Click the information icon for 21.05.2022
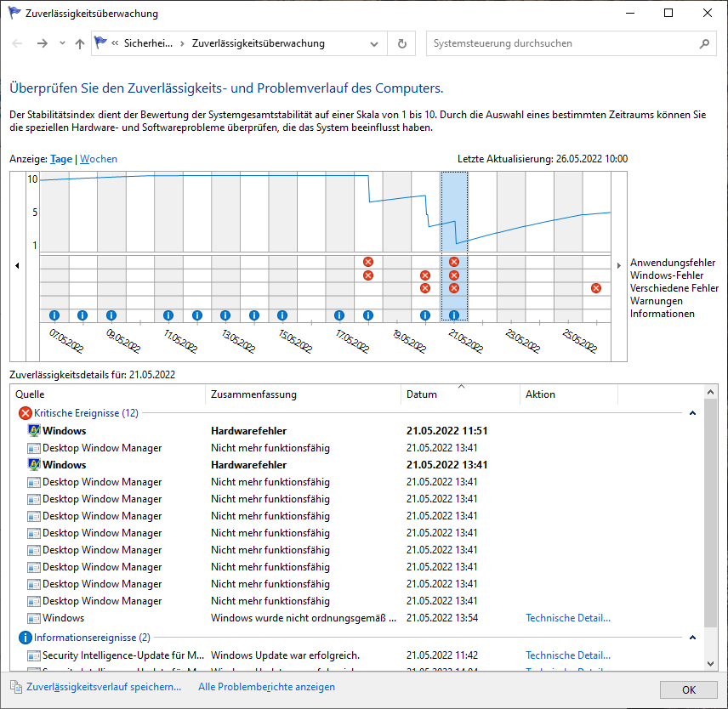The image size is (728, 709). click(454, 315)
